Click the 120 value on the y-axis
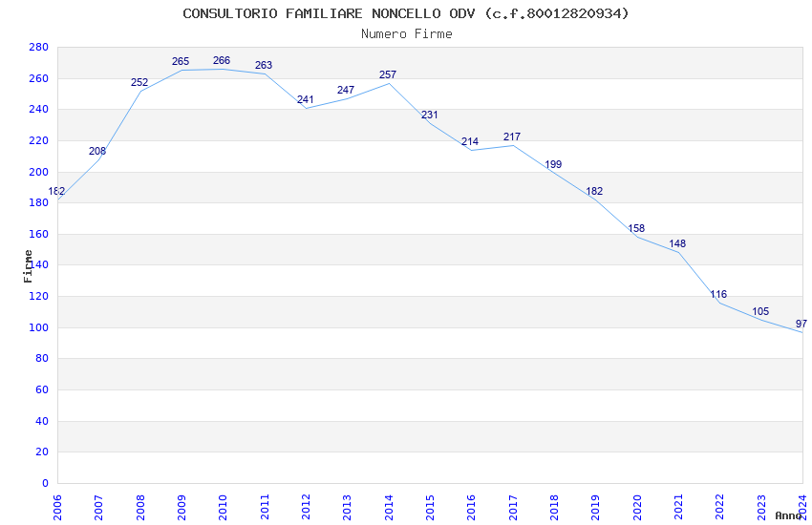812x525 pixels. [39, 296]
